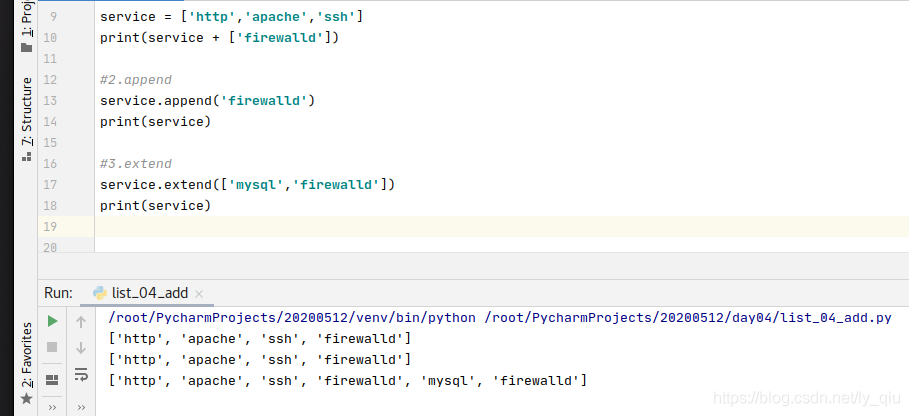Click the Structure panel icon on the left sidebar
Viewport: 909px width, 416px height.
point(27,156)
